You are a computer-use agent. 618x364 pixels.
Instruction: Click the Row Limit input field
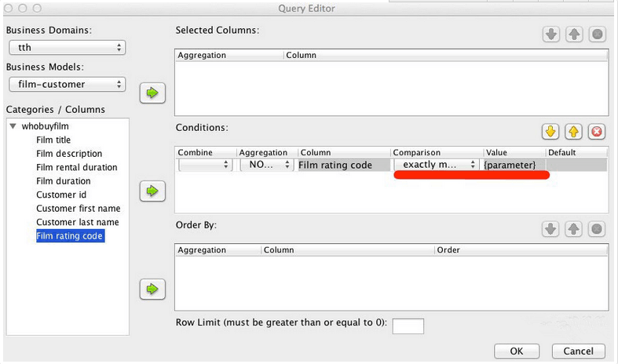pyautogui.click(x=408, y=326)
